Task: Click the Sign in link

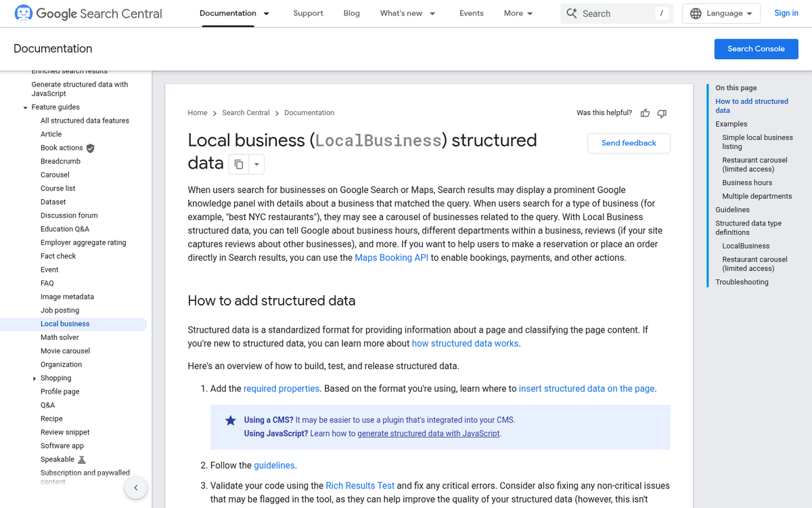Action: coord(786,14)
